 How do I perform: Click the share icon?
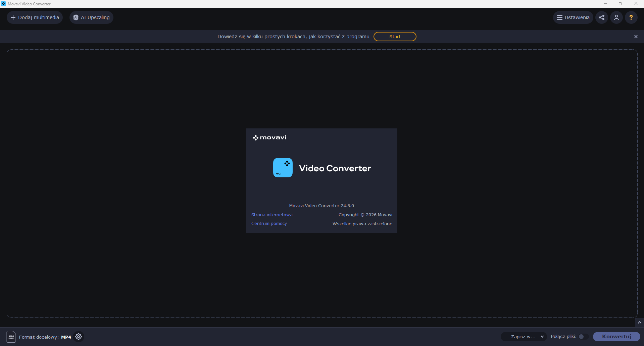click(602, 17)
